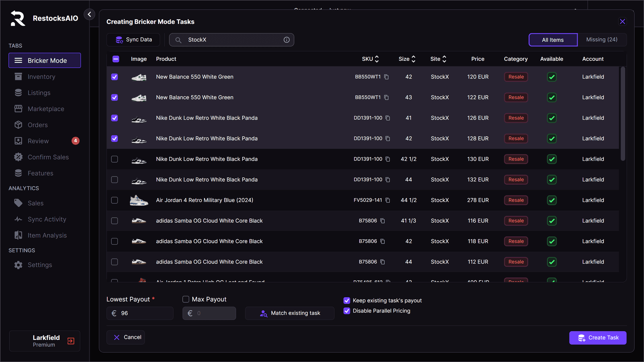
Task: Open Confirm Sales from the sidebar
Action: click(45, 157)
